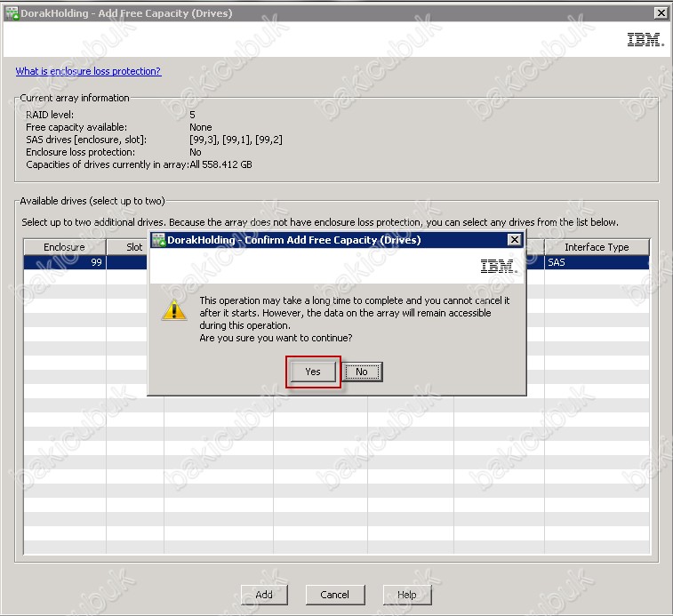Click the IBM logo in the main window
The image size is (673, 616).
(x=645, y=39)
